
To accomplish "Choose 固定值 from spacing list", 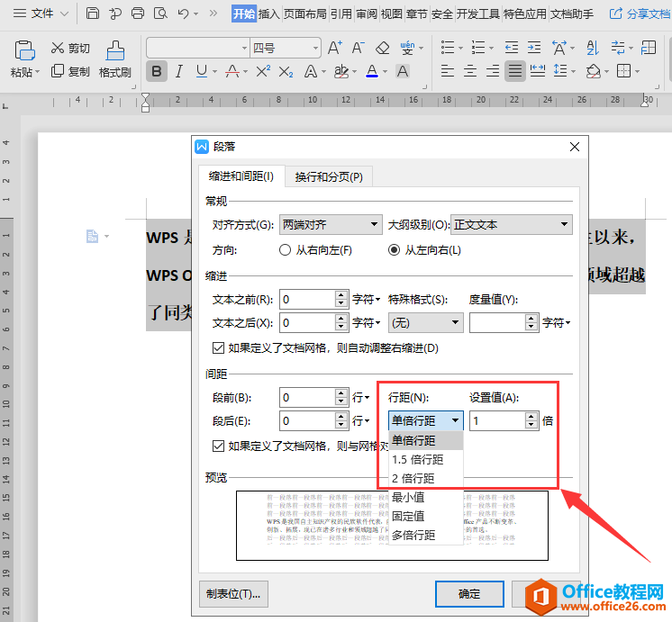I will point(425,516).
